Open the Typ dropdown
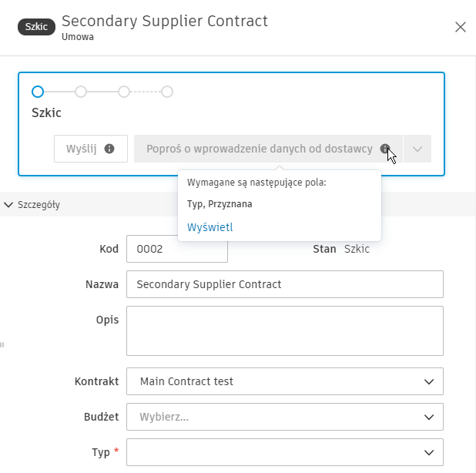The height and width of the screenshot is (473, 476). click(284, 452)
